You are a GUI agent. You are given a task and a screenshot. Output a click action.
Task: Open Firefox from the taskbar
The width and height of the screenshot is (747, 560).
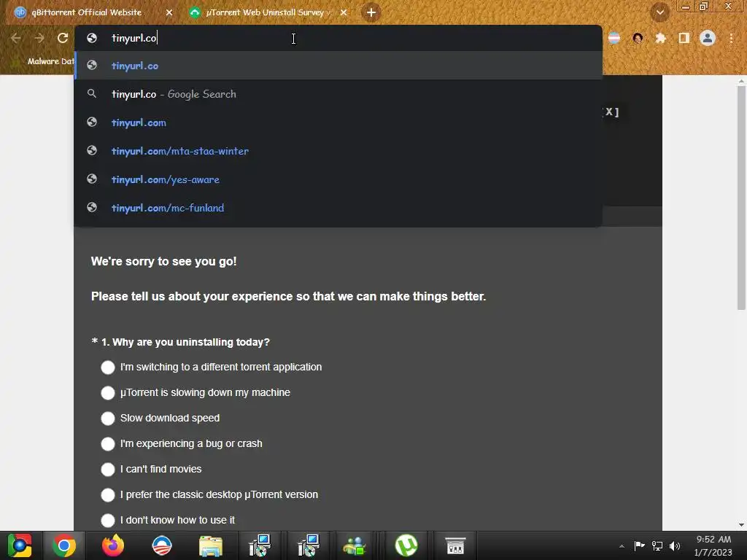tap(113, 545)
